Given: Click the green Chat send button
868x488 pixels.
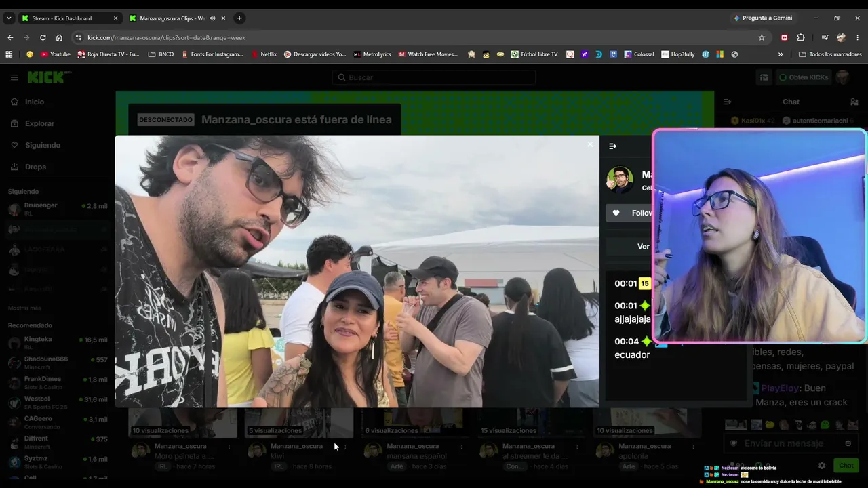Looking at the screenshot, I should 846,466.
